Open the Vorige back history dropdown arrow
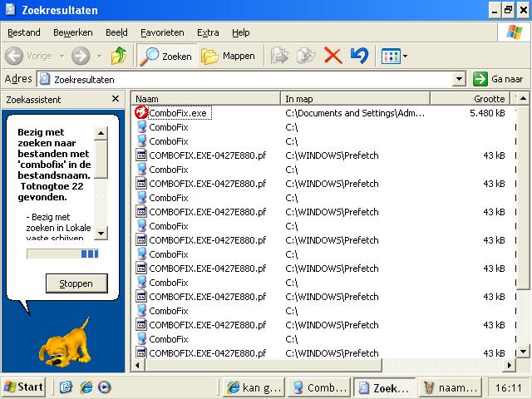 coord(62,56)
